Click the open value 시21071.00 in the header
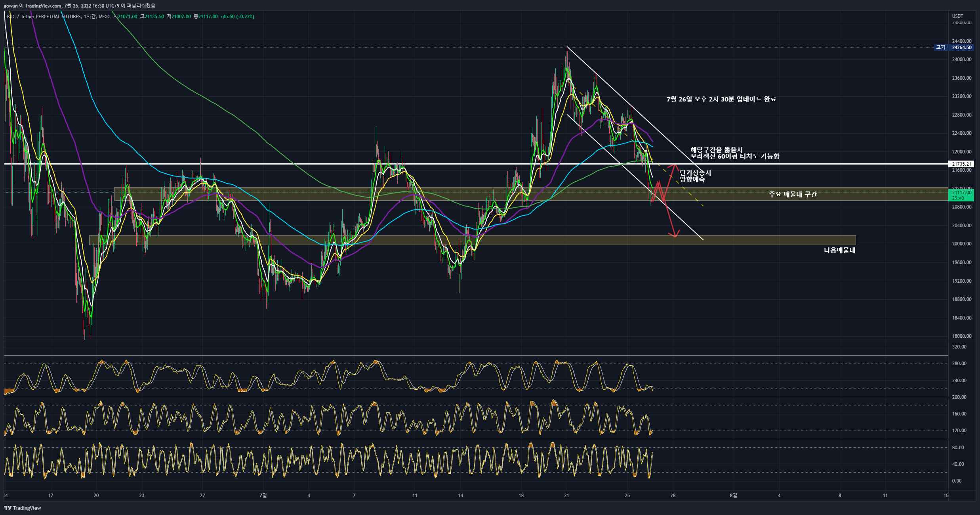Viewport: 980px width, 515px height. [125, 17]
